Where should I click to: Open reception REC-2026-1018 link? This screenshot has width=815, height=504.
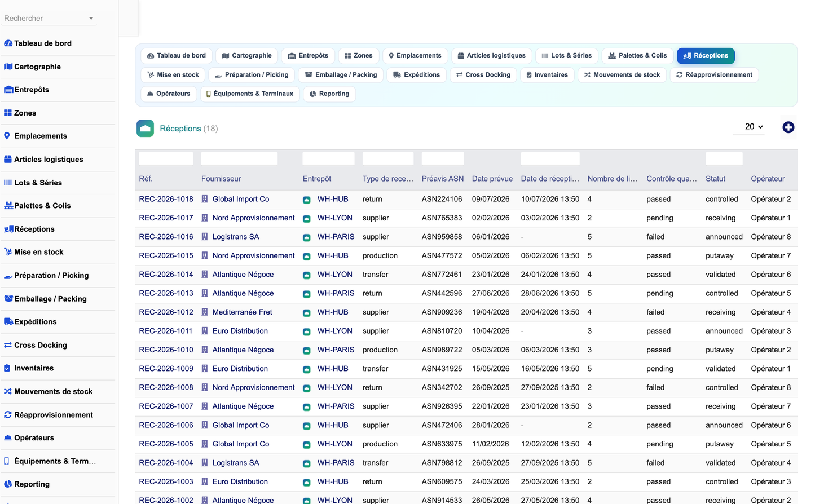[166, 199]
